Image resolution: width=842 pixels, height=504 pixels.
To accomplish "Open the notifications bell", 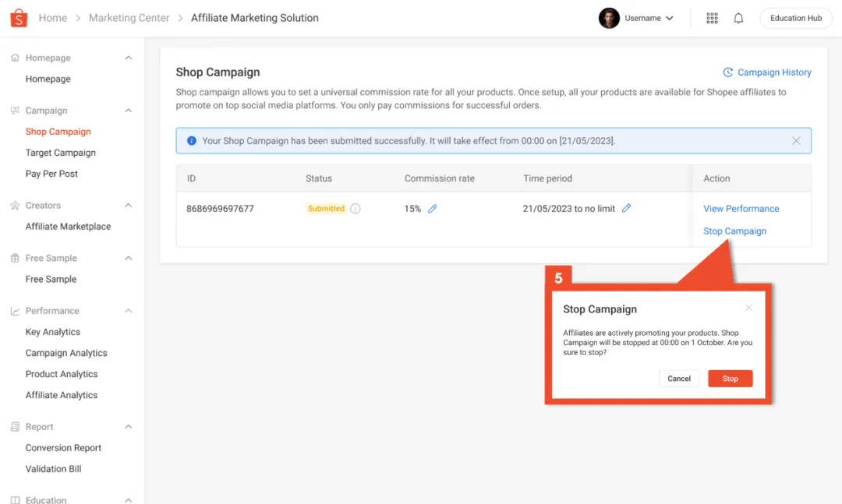I will (x=739, y=18).
